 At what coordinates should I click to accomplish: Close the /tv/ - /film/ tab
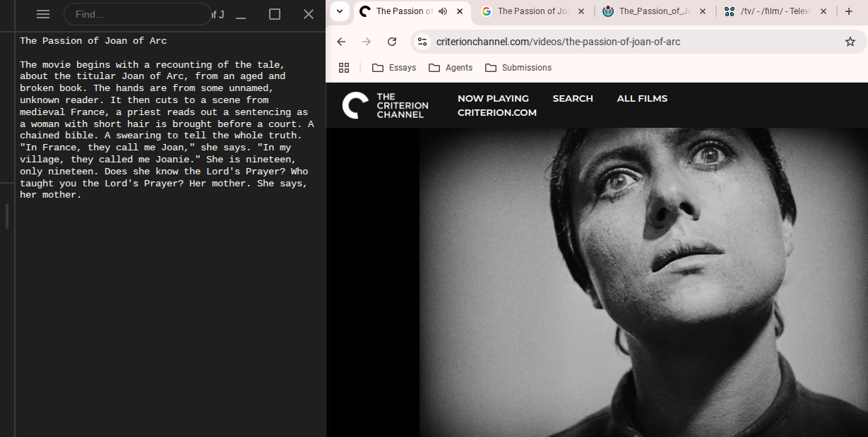(x=824, y=11)
